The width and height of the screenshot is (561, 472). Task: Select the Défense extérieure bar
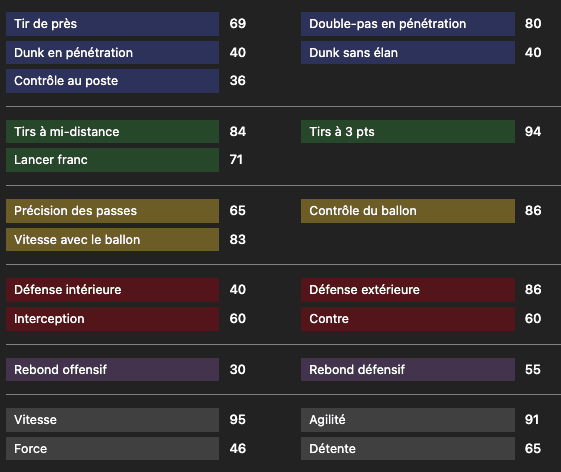pyautogui.click(x=408, y=290)
